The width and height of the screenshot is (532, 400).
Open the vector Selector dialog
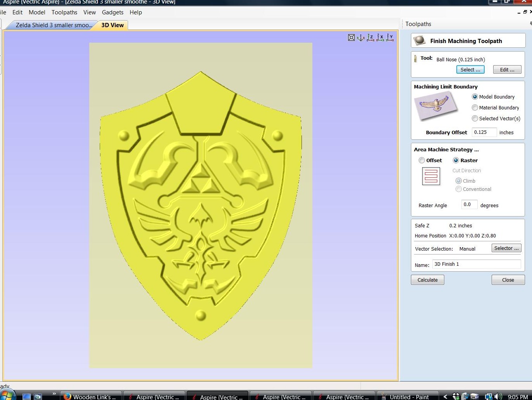[x=506, y=248]
